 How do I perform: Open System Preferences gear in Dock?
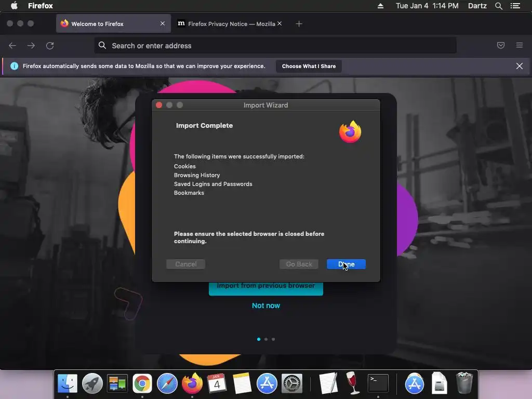292,383
